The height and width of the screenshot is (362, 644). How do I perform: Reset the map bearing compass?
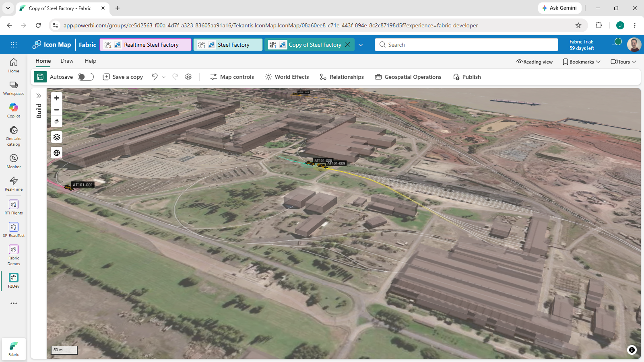point(57,121)
